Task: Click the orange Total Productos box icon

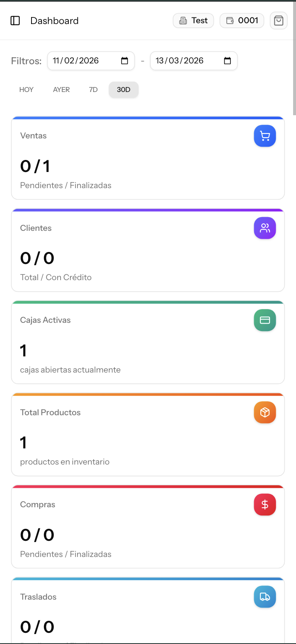Action: [265, 412]
